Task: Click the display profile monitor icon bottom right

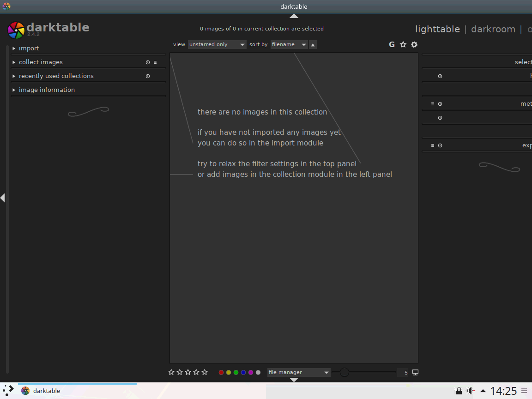Action: (x=415, y=372)
